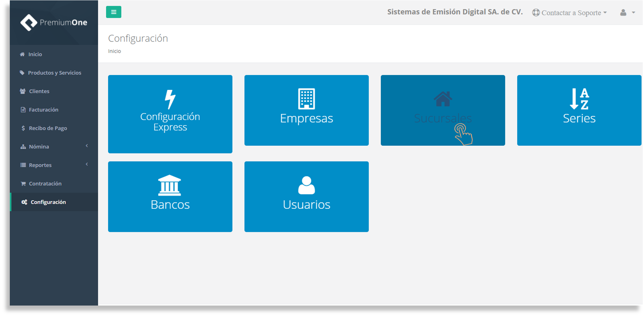This screenshot has height=316, width=644.
Task: Click the PremiumOne brand name text
Action: coord(64,23)
